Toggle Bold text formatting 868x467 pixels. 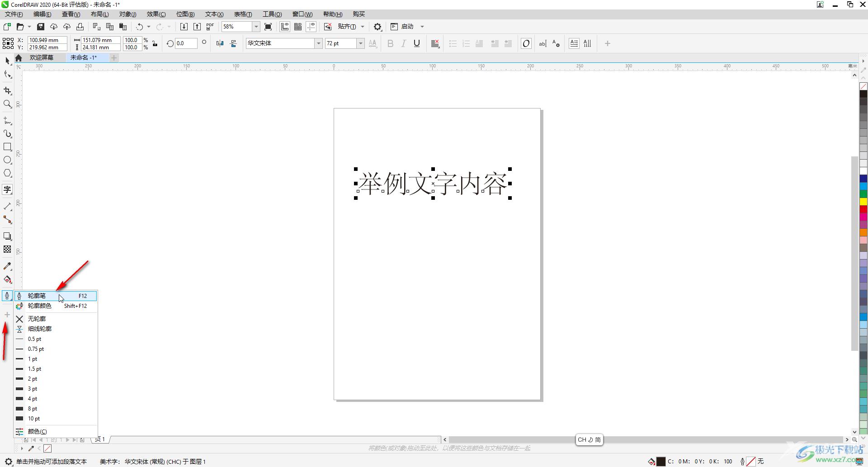[x=391, y=43]
